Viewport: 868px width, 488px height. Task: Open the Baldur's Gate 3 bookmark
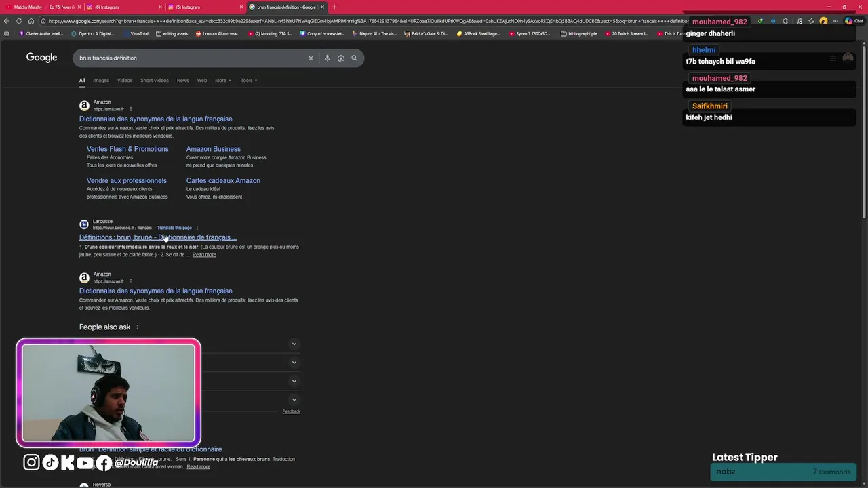tap(427, 33)
